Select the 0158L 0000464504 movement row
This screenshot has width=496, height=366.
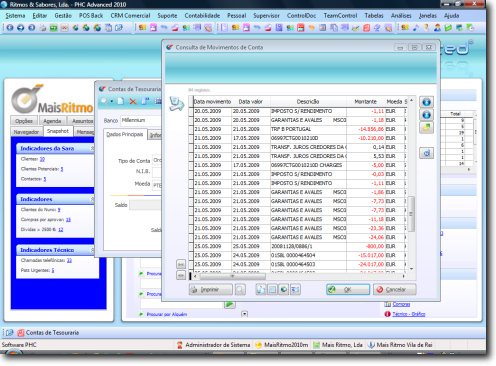pyautogui.click(x=299, y=255)
